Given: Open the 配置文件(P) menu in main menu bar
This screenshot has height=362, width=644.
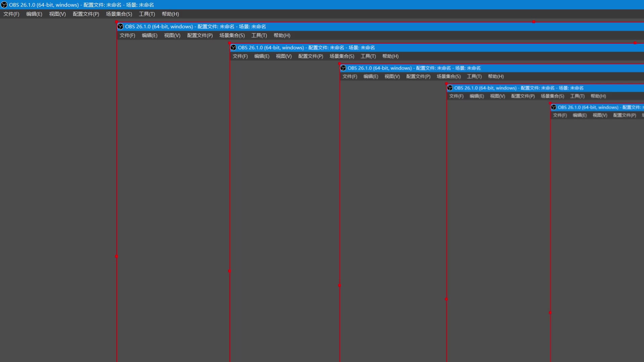Looking at the screenshot, I should 86,14.
